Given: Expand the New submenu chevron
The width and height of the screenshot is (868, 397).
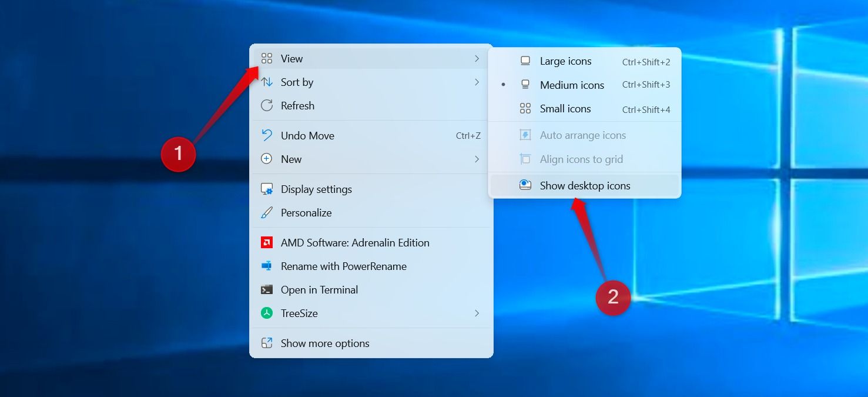Looking at the screenshot, I should pyautogui.click(x=477, y=159).
